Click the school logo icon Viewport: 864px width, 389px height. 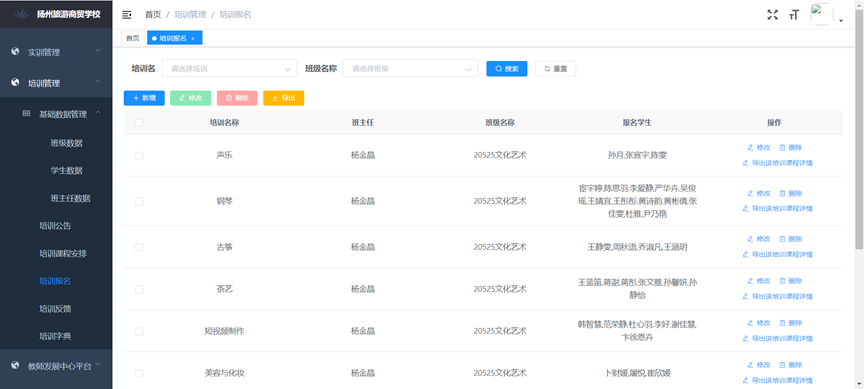[x=21, y=14]
